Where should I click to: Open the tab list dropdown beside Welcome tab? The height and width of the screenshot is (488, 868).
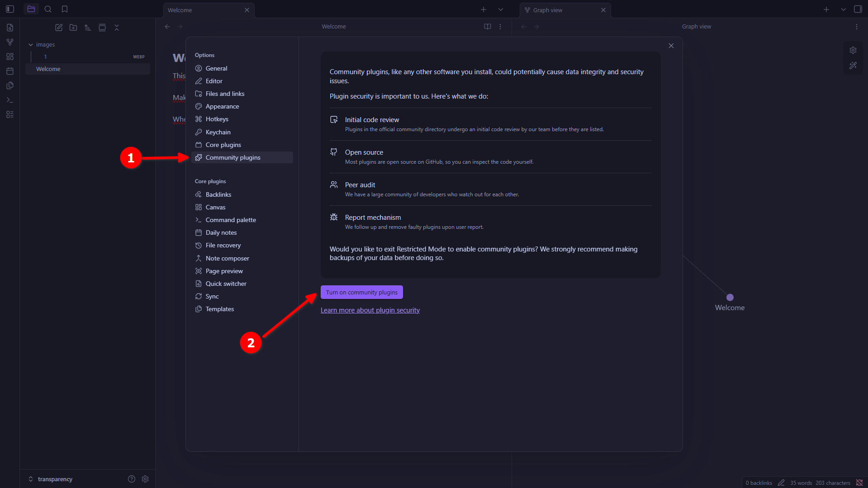[x=500, y=9]
